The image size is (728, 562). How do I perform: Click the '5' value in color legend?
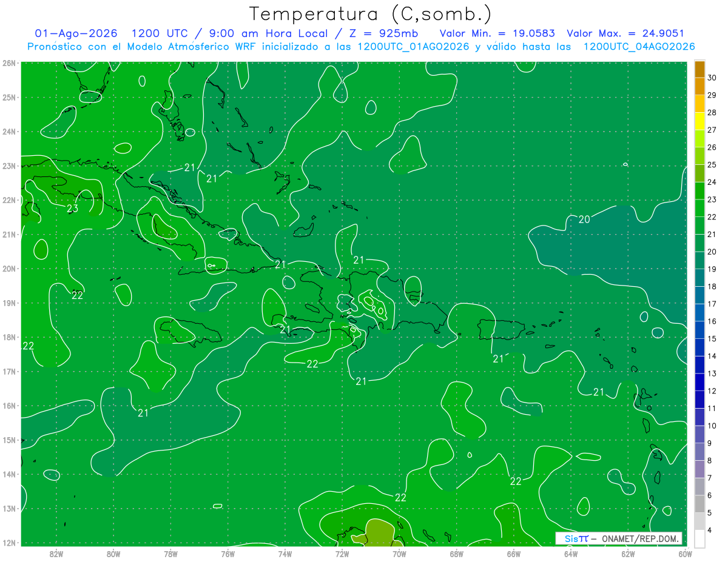[x=709, y=512]
